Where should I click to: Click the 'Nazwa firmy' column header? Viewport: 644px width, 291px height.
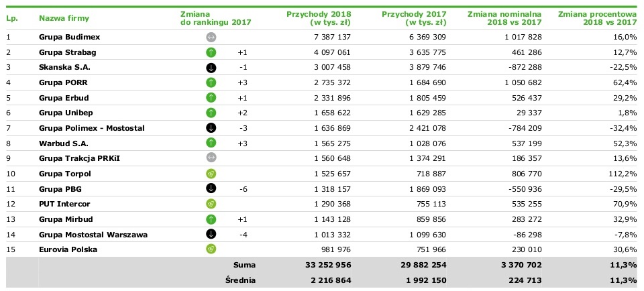pyautogui.click(x=64, y=18)
